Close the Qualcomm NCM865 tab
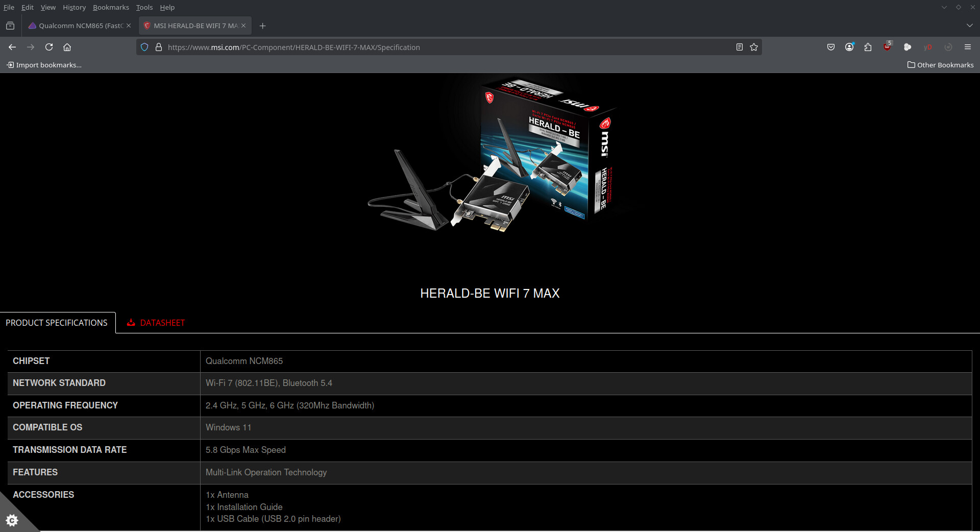Screen dimensions: 980x532 [129, 26]
